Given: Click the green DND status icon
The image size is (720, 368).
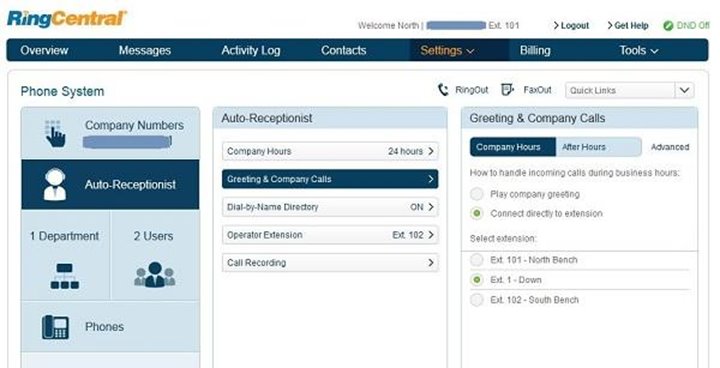Looking at the screenshot, I should tap(668, 26).
